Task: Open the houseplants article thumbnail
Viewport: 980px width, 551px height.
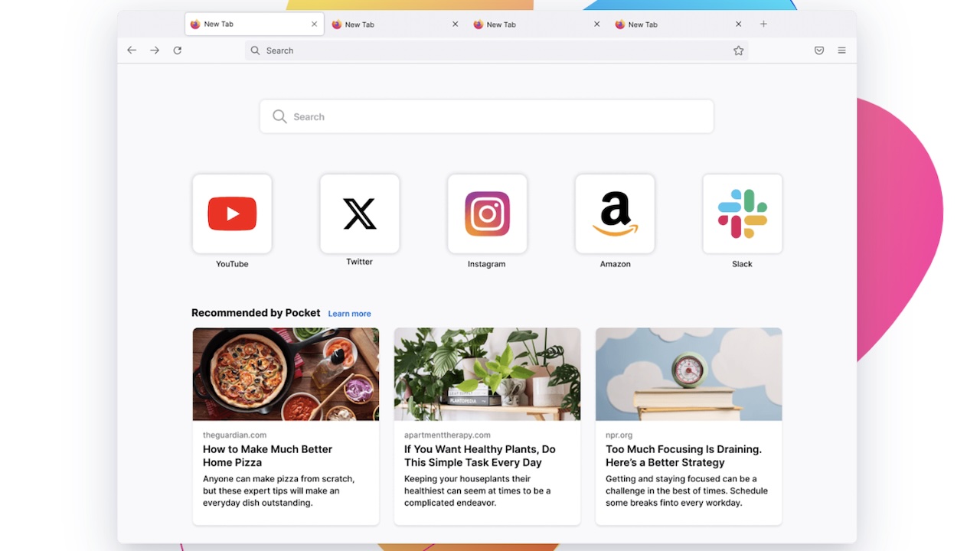Action: coord(487,374)
